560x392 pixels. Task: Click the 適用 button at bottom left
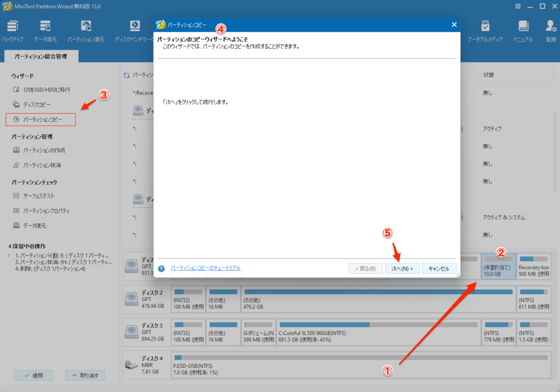pyautogui.click(x=32, y=375)
